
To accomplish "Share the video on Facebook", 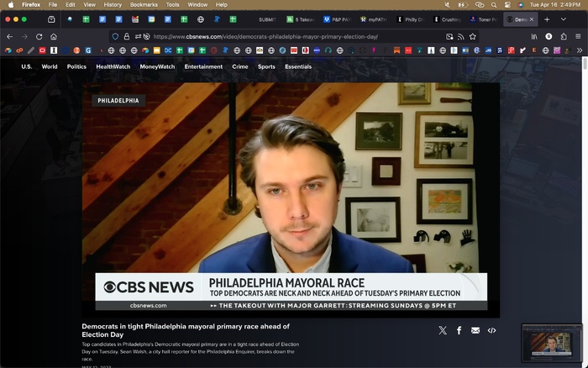I will coord(459,330).
